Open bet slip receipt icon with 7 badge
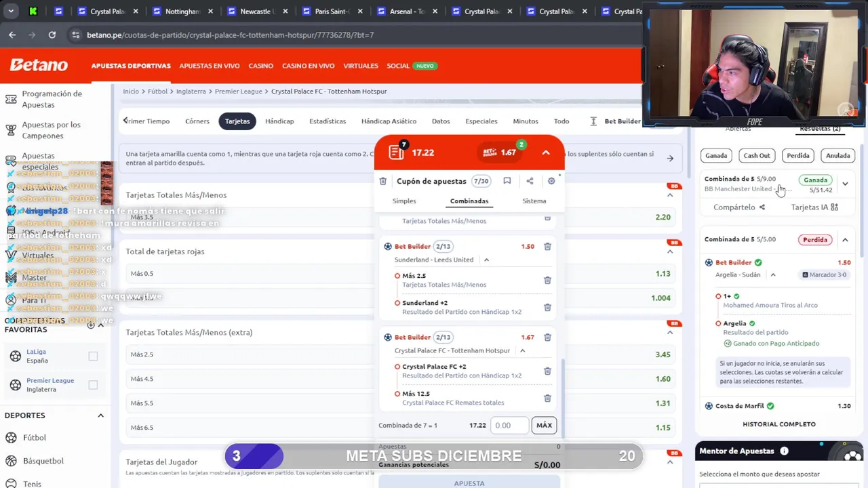The width and height of the screenshot is (868, 488). tap(397, 151)
